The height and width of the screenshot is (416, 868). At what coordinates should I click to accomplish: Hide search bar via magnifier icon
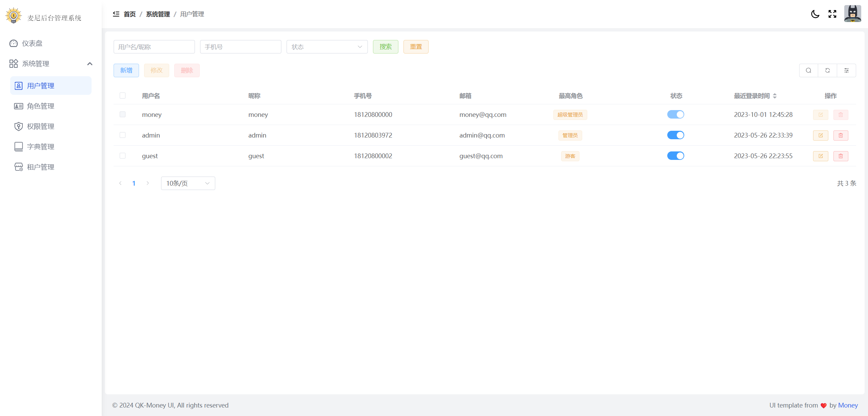tap(808, 70)
